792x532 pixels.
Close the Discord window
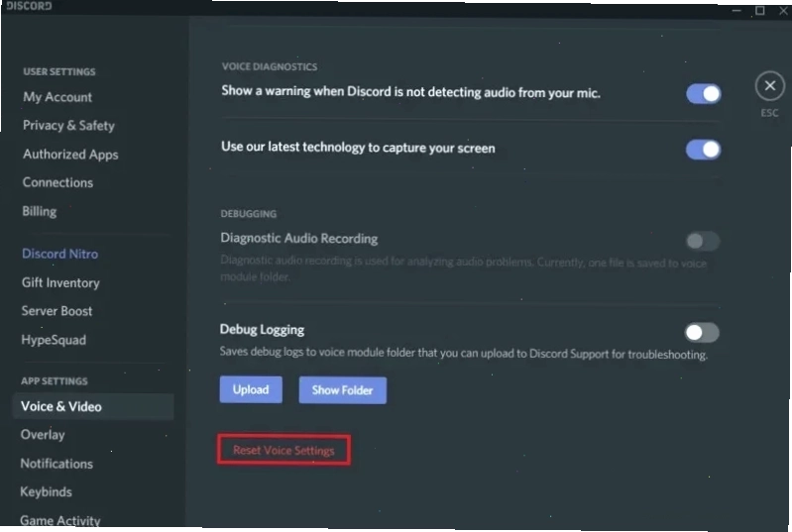pyautogui.click(x=783, y=10)
